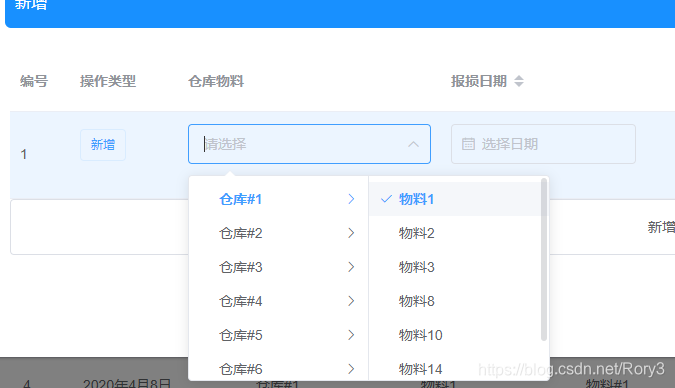This screenshot has height=388, width=675.
Task: Click the 操作类型 column header
Action: 108,81
